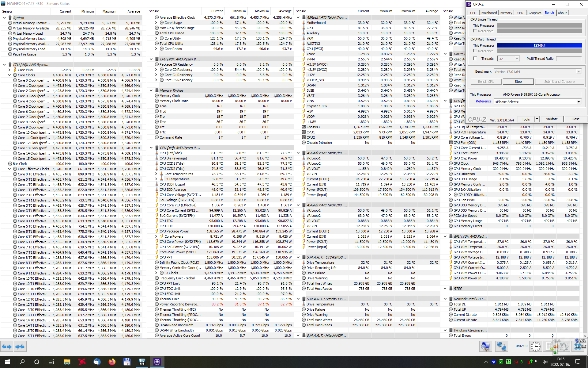588x368 pixels.
Task: Open the red atom-shaped app in the taskbar
Action: tap(82, 362)
